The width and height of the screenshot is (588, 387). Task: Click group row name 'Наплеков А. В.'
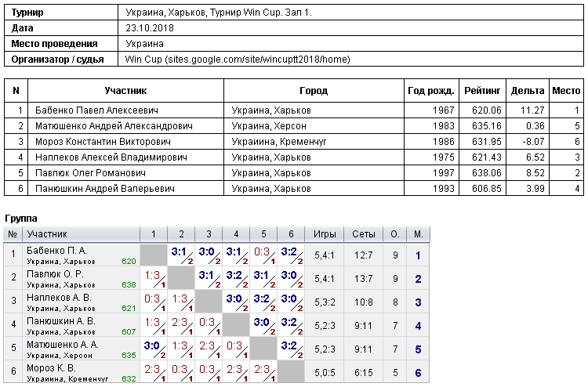coord(59,298)
